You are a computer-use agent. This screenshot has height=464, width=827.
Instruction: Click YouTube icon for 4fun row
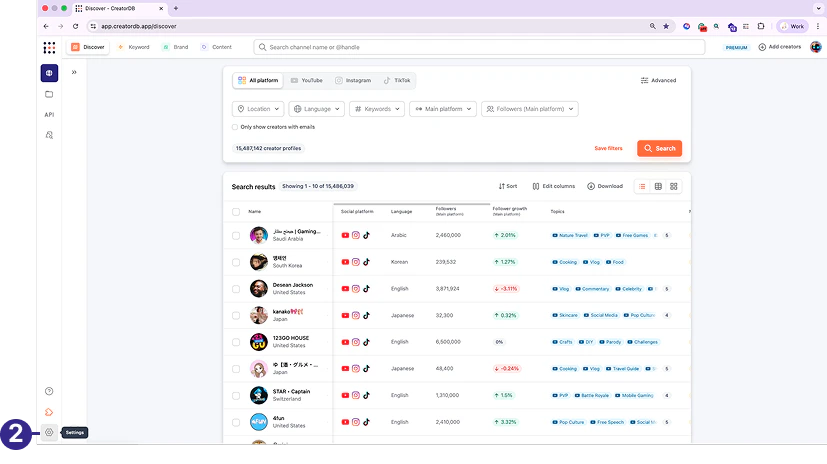(x=345, y=422)
